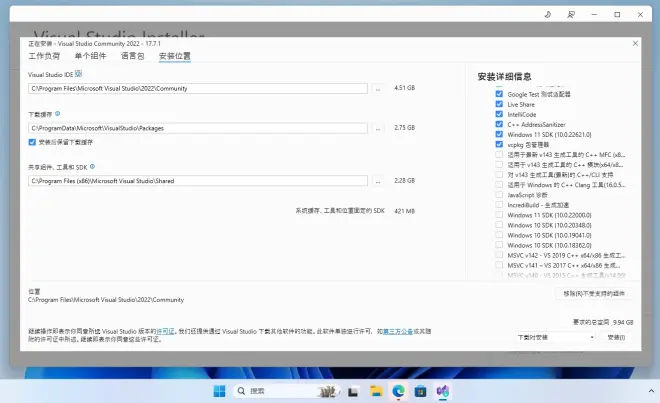Screen dimensions: 660x403
Task: Toggle dark theme icon in installer title bar
Action: pos(548,15)
